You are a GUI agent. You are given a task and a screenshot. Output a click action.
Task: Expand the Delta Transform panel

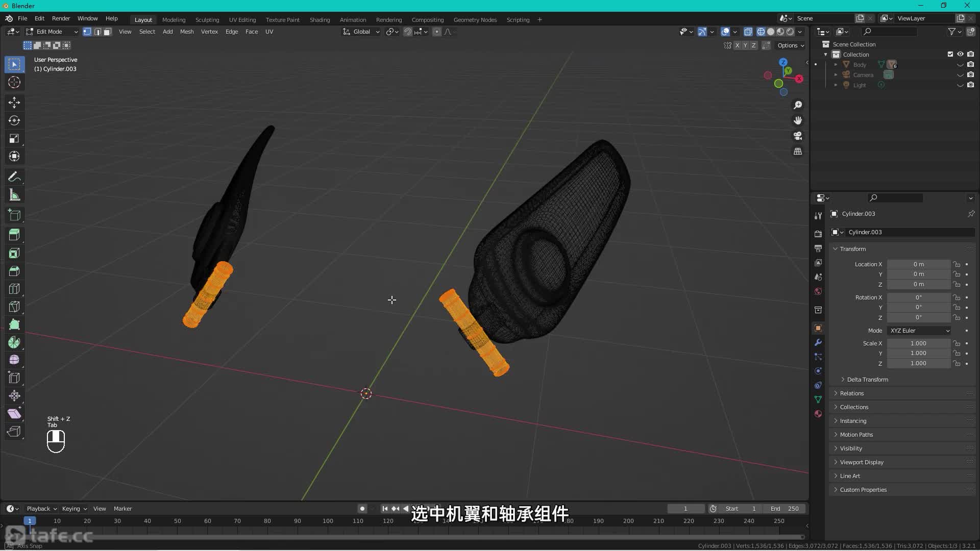point(868,380)
